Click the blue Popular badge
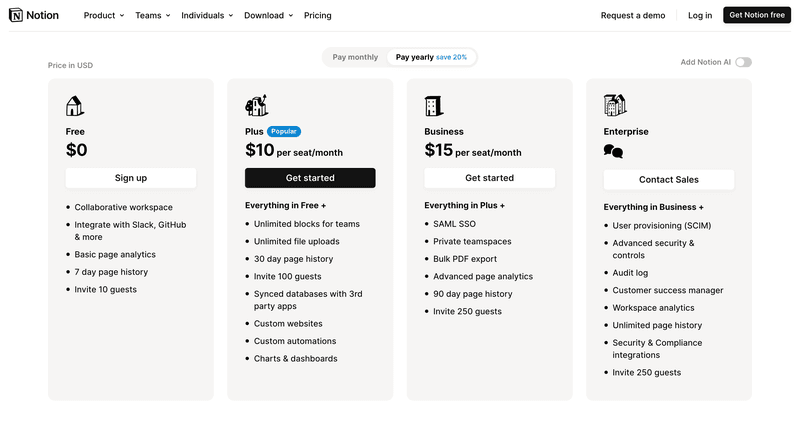 pos(284,131)
